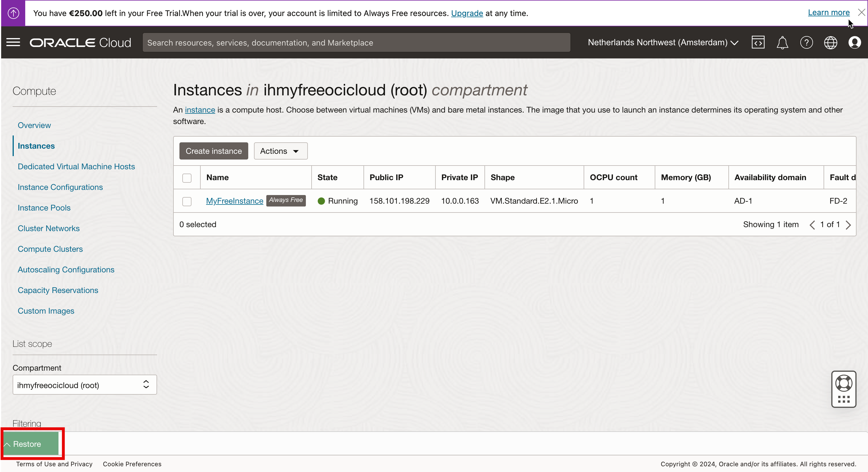The height and width of the screenshot is (472, 868).
Task: Open the Compartment dropdown ihmyfreeocicloud (root)
Action: tap(85, 385)
